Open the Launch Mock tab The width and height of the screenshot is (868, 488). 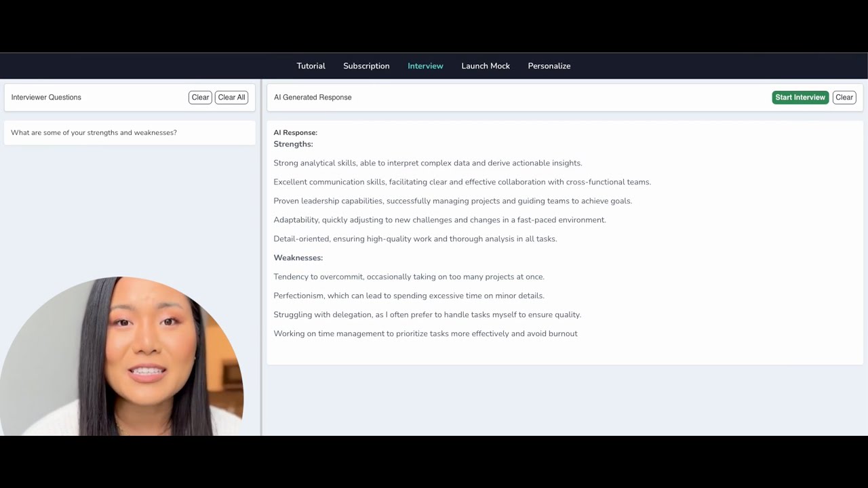click(x=486, y=66)
